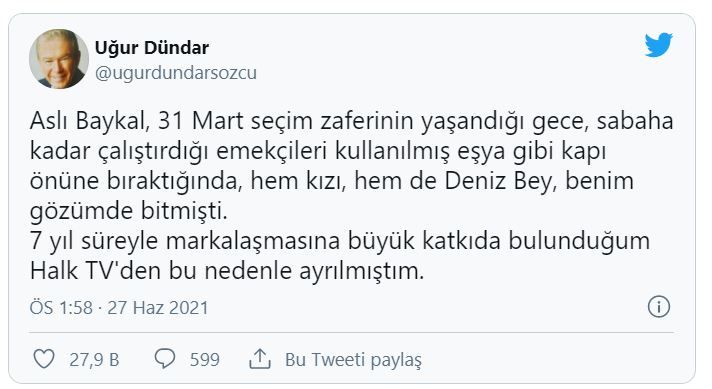The image size is (712, 389).
Task: Open the 27 Haz 2021 date link
Action: click(158, 308)
